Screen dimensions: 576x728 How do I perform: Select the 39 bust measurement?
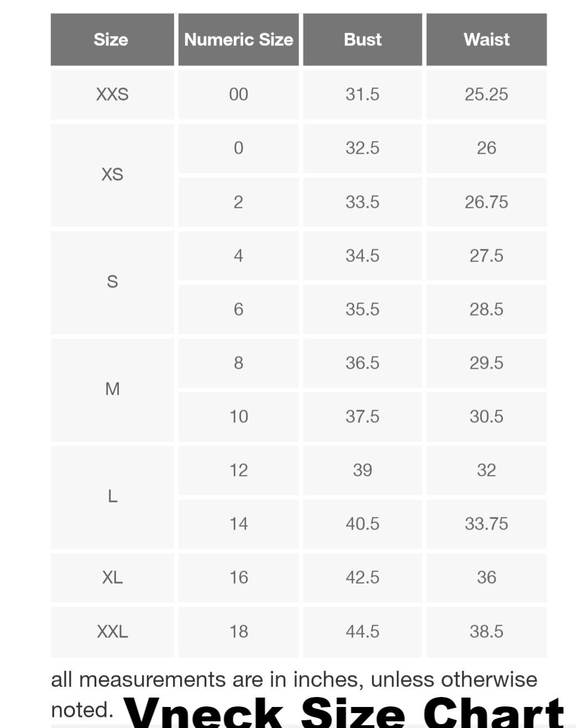(x=363, y=470)
